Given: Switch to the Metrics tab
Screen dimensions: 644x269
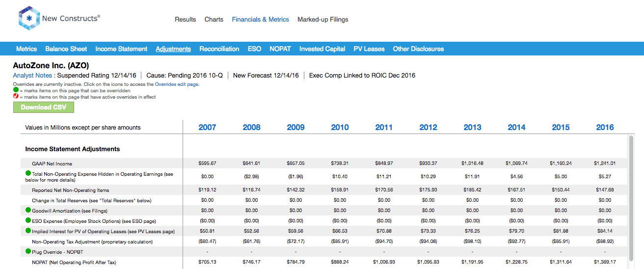Looking at the screenshot, I should (x=27, y=49).
